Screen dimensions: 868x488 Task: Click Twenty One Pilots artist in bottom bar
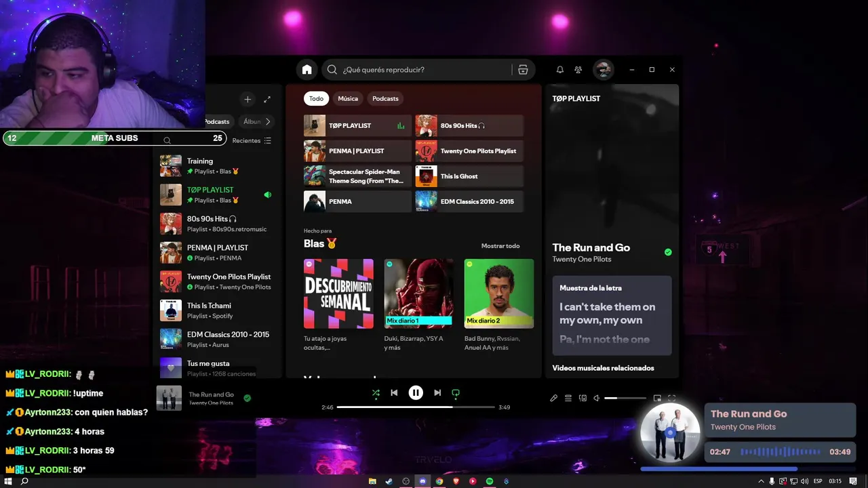pos(211,403)
